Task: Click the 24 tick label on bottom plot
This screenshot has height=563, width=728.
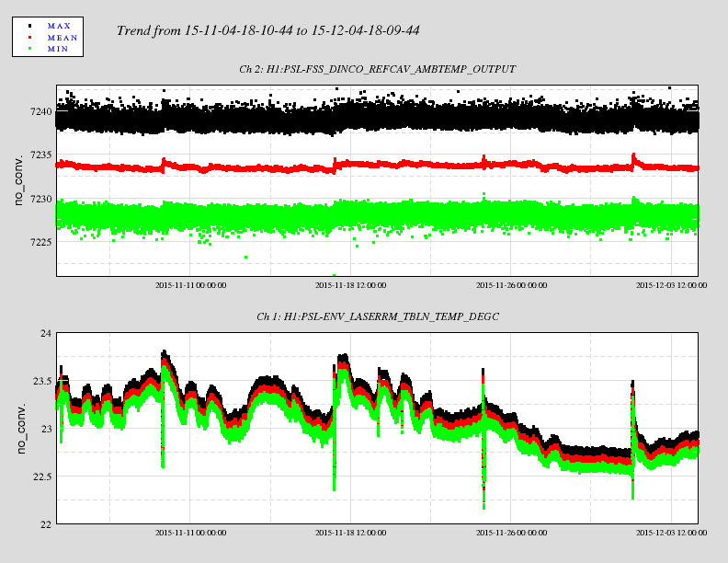Action: 46,332
